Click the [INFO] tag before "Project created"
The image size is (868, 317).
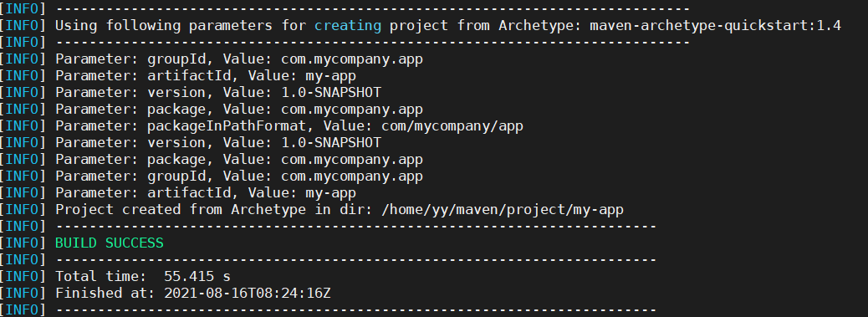(x=23, y=210)
